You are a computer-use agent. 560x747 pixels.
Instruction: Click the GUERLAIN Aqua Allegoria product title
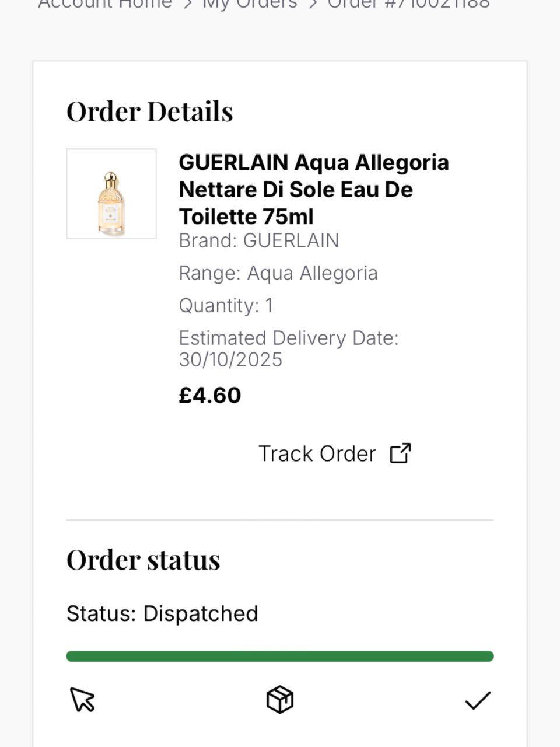pos(313,189)
